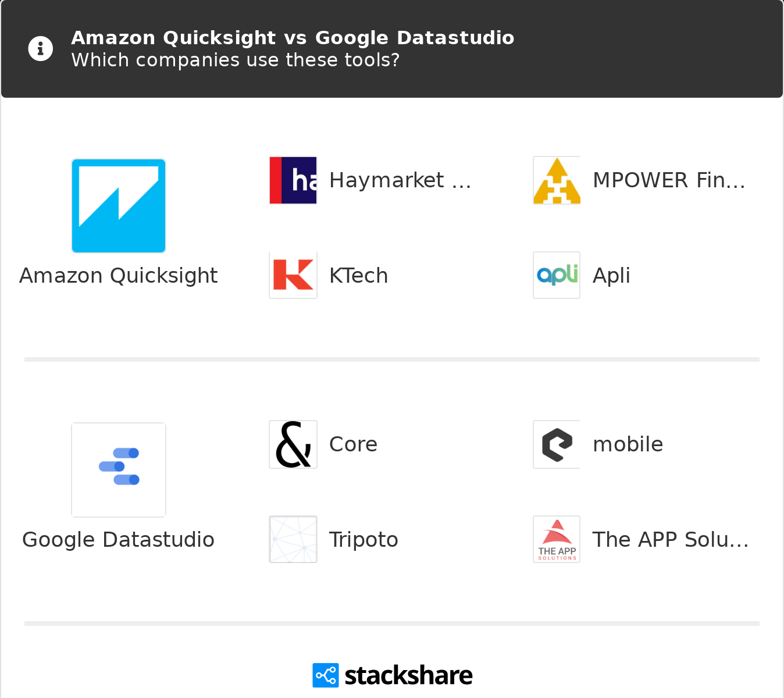Click the info icon in header
The width and height of the screenshot is (784, 698).
[x=41, y=49]
